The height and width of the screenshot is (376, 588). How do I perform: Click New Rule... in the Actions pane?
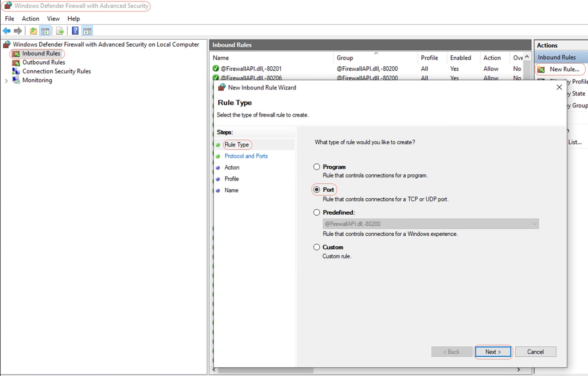[564, 69]
